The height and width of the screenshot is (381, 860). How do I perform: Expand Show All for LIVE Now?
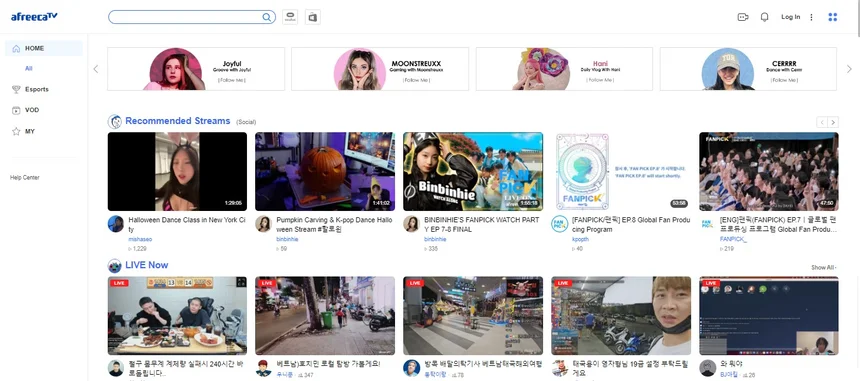point(824,268)
